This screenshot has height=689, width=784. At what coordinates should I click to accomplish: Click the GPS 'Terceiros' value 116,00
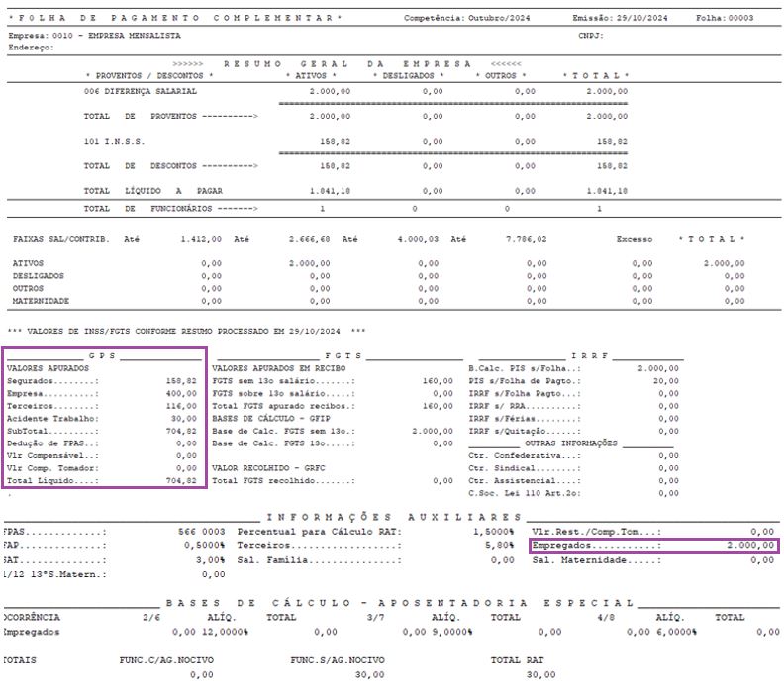(181, 406)
